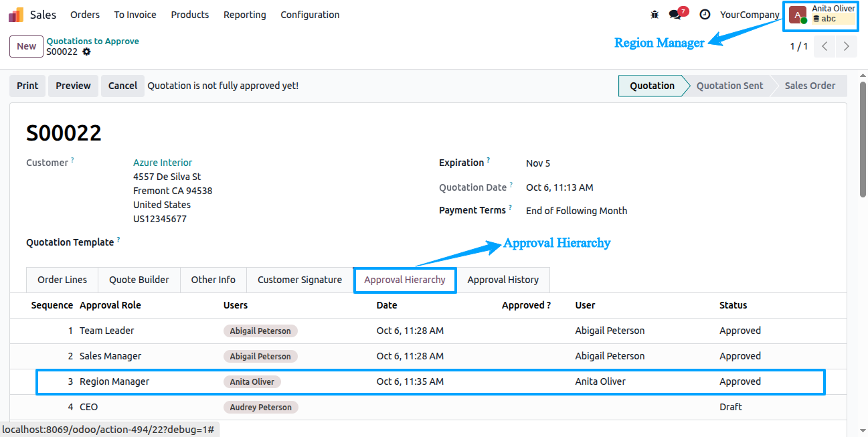Image resolution: width=868 pixels, height=437 pixels.
Task: Show Quotation Template help tooltip
Action: click(x=118, y=240)
